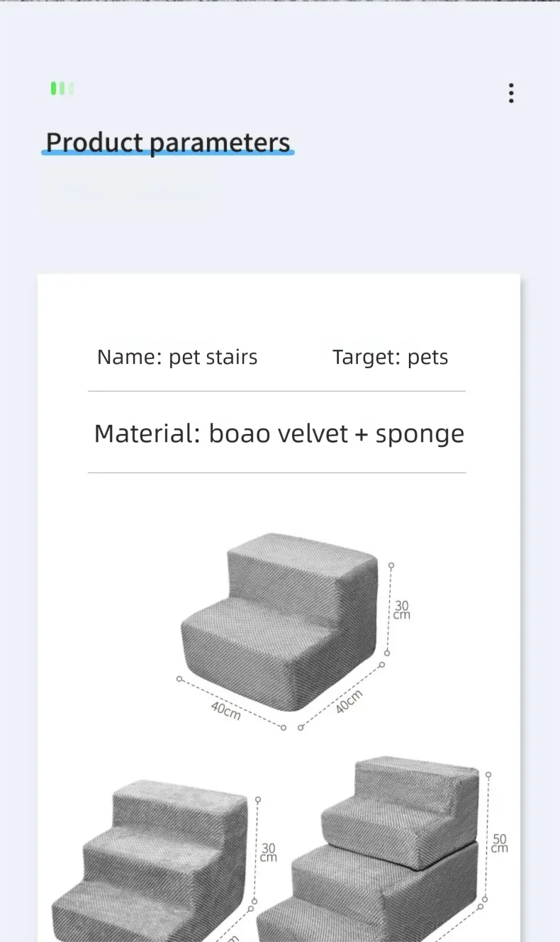Select the 'Name: pet stairs' text

click(177, 357)
